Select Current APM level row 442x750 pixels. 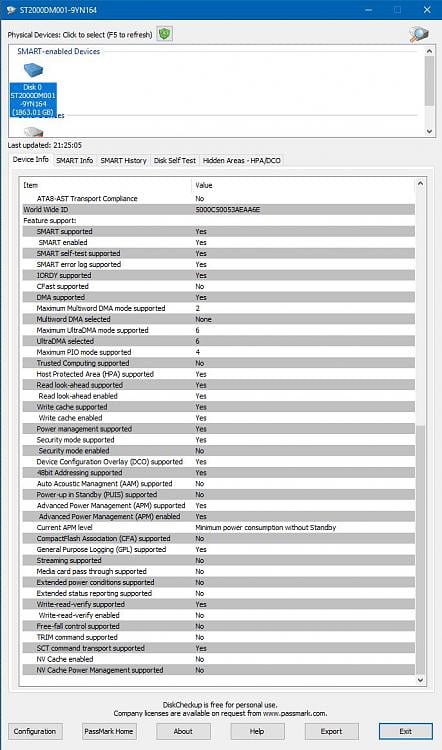click(x=218, y=528)
